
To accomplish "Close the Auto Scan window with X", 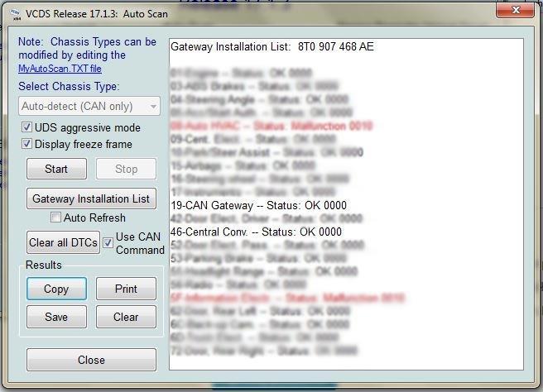I will coord(515,10).
